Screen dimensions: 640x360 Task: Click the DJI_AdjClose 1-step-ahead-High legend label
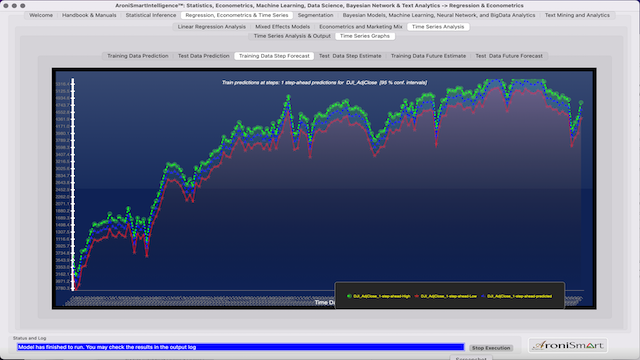[382, 296]
